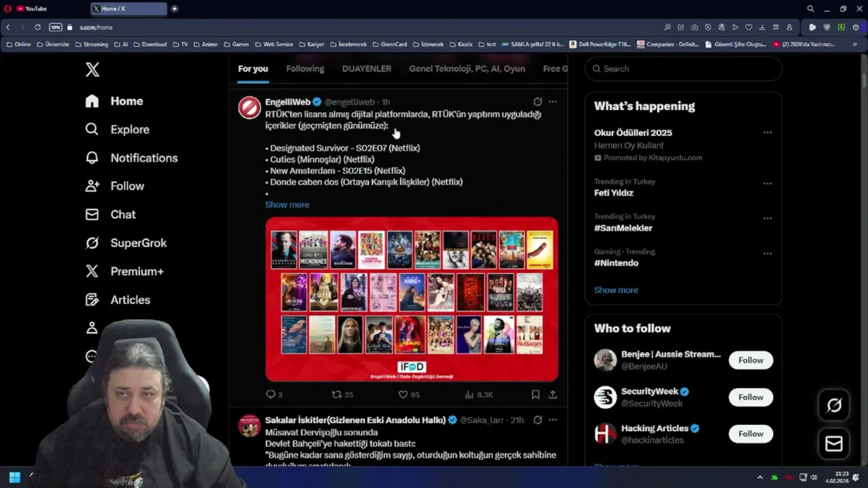The height and width of the screenshot is (488, 868).
Task: Go back to previous page
Action: pos(8,27)
